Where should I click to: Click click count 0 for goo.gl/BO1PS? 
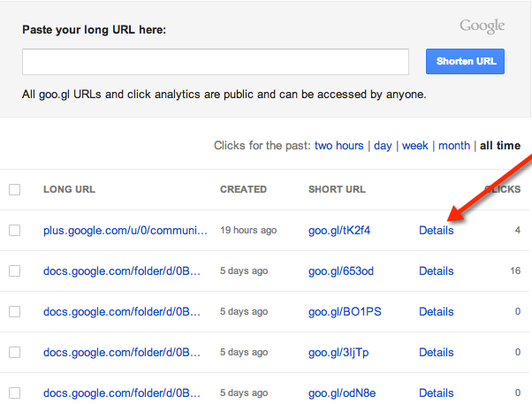(518, 312)
